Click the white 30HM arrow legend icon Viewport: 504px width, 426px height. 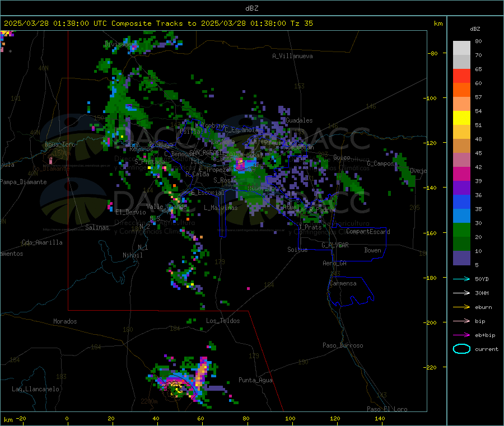(461, 293)
